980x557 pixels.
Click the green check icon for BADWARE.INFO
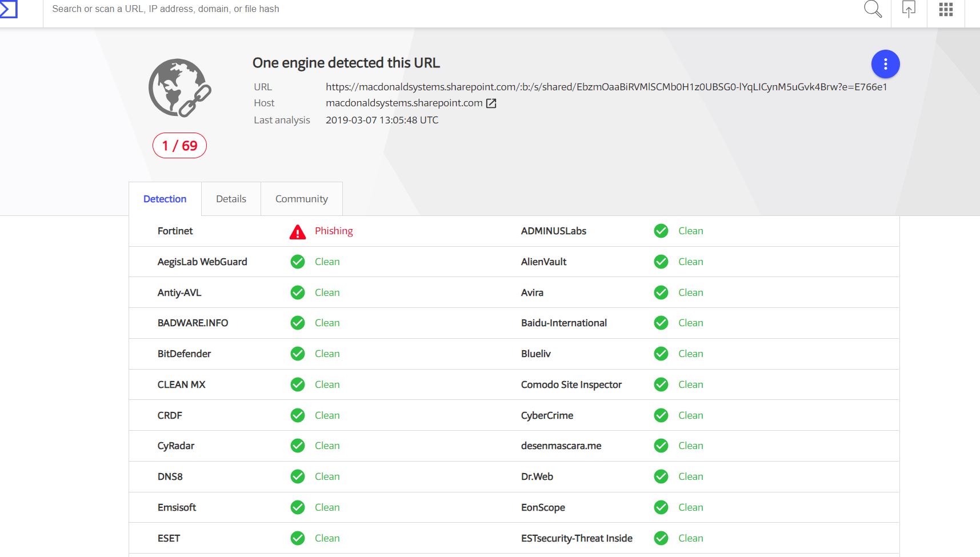pos(298,323)
